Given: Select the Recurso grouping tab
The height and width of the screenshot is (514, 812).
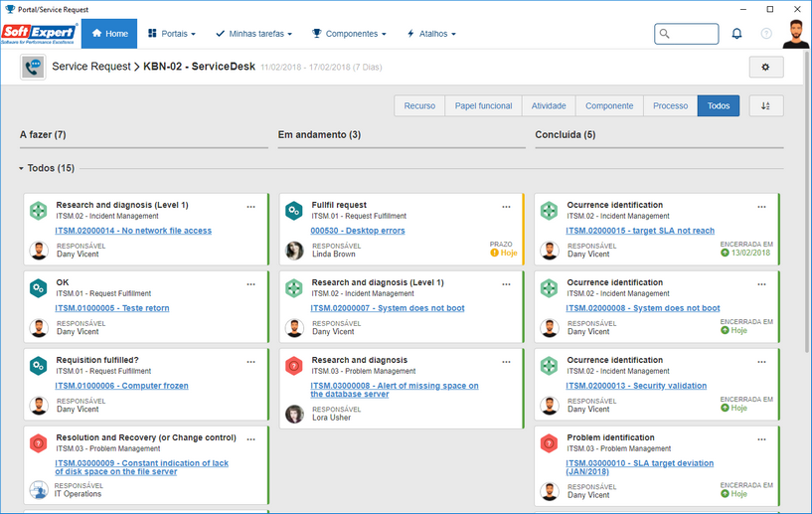Looking at the screenshot, I should [419, 105].
